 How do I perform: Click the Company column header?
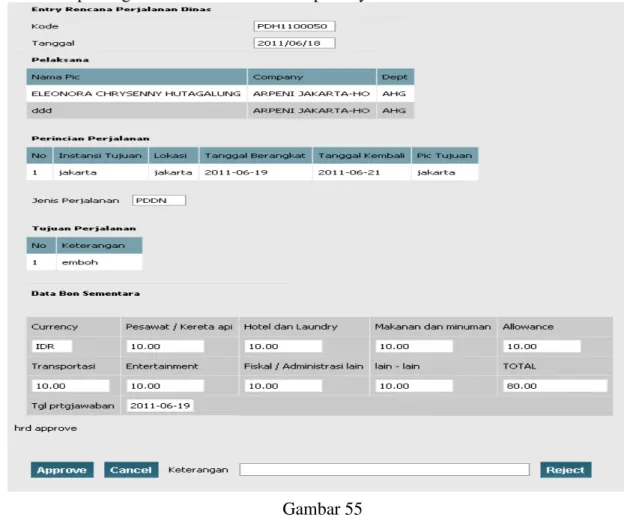pyautogui.click(x=312, y=77)
